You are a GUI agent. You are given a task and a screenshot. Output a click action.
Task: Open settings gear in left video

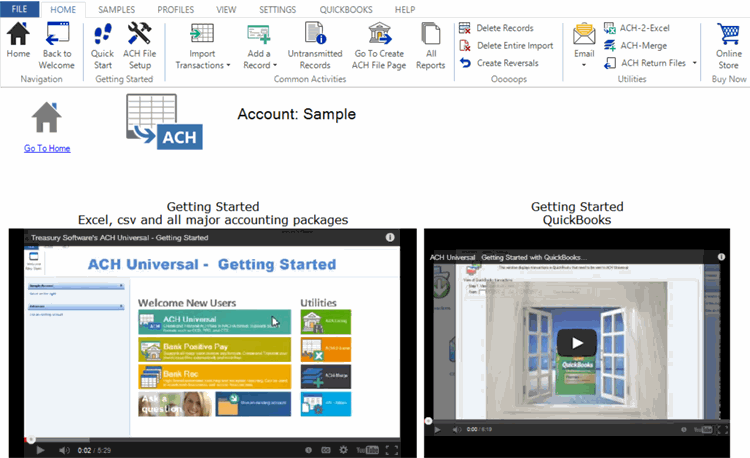(x=343, y=450)
